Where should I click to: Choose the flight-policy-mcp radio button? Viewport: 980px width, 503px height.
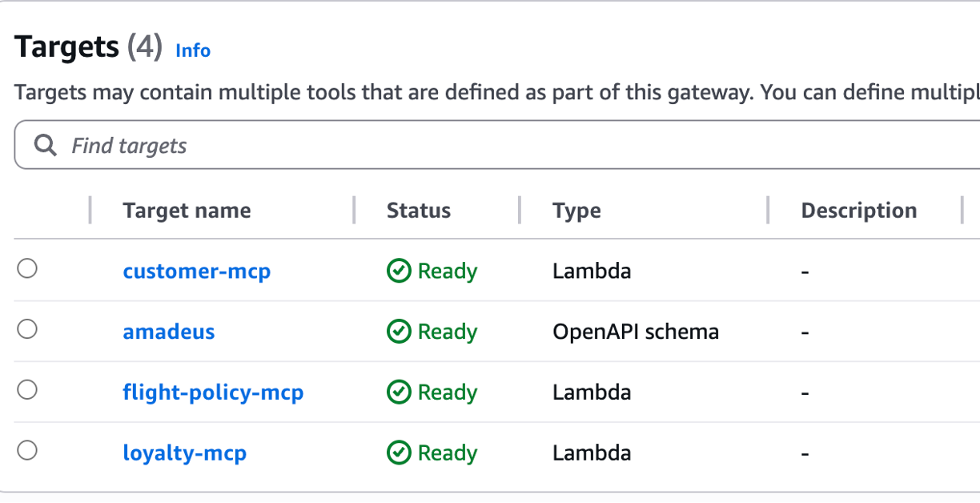[27, 390]
